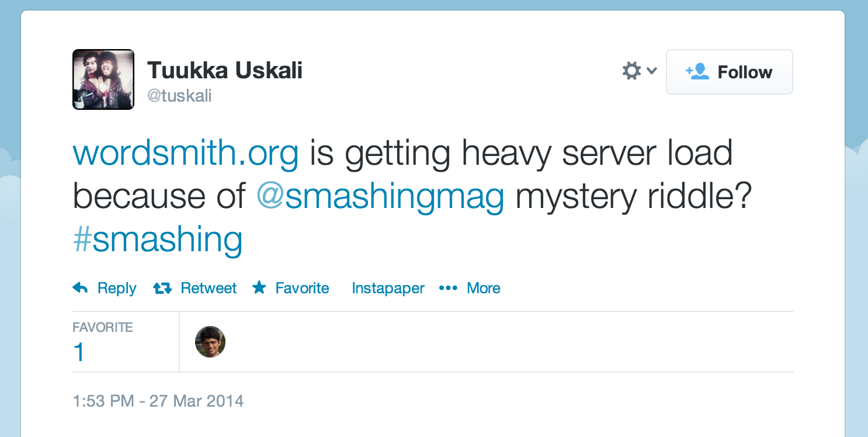The height and width of the screenshot is (437, 868).
Task: Save the tweet via Instapaper link
Action: (x=388, y=288)
